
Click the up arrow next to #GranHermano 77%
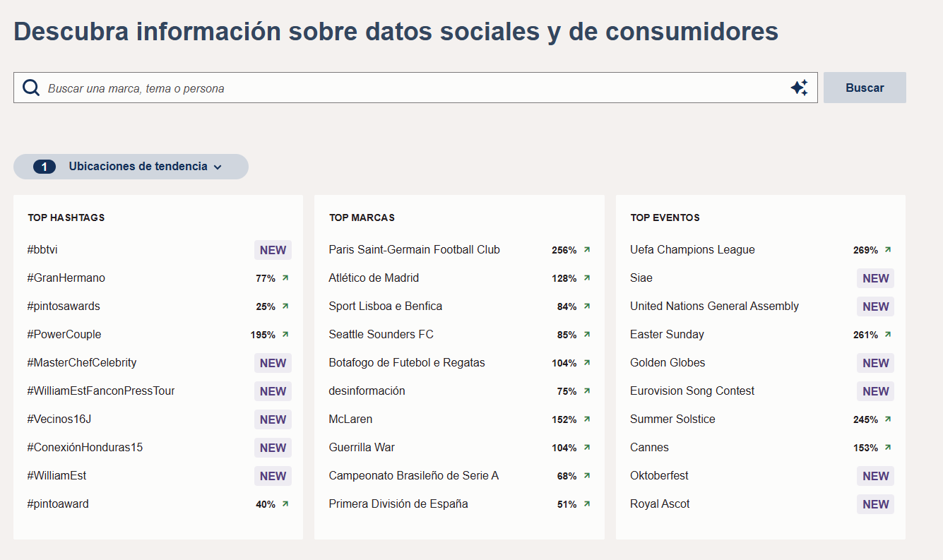tap(285, 278)
